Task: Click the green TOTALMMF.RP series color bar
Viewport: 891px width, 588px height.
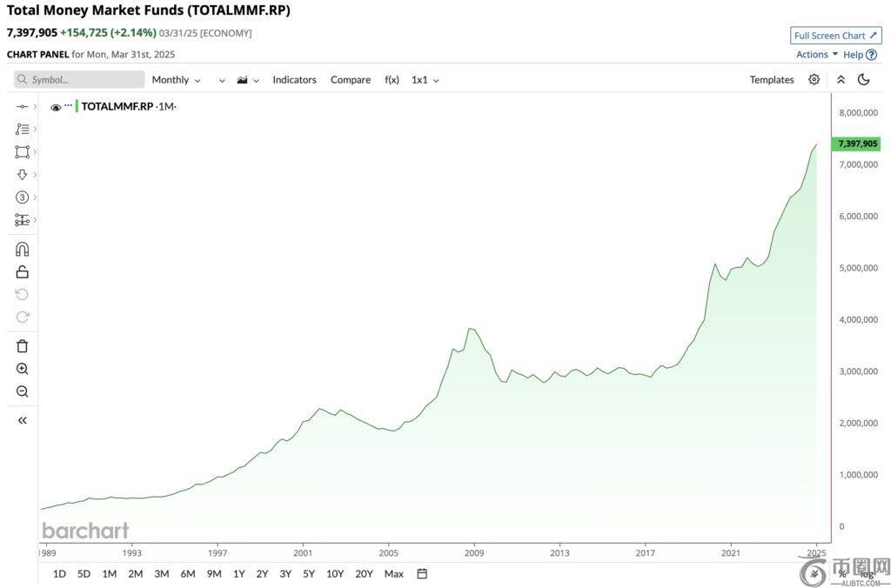Action: (x=77, y=106)
